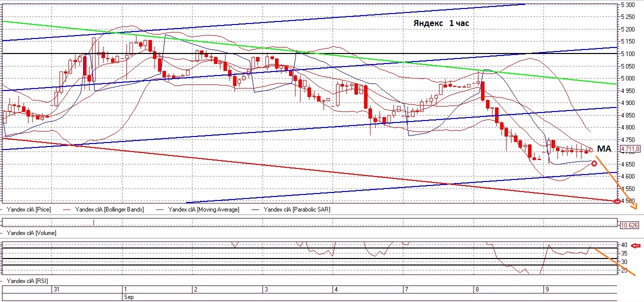
Task: Select the date label 9 on time axis
Action: tap(547, 289)
